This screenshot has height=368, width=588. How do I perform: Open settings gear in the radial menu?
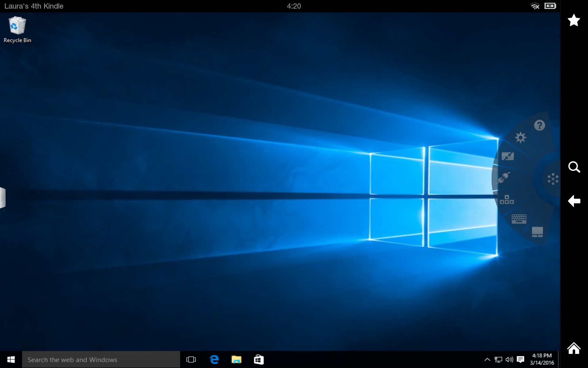tap(520, 137)
